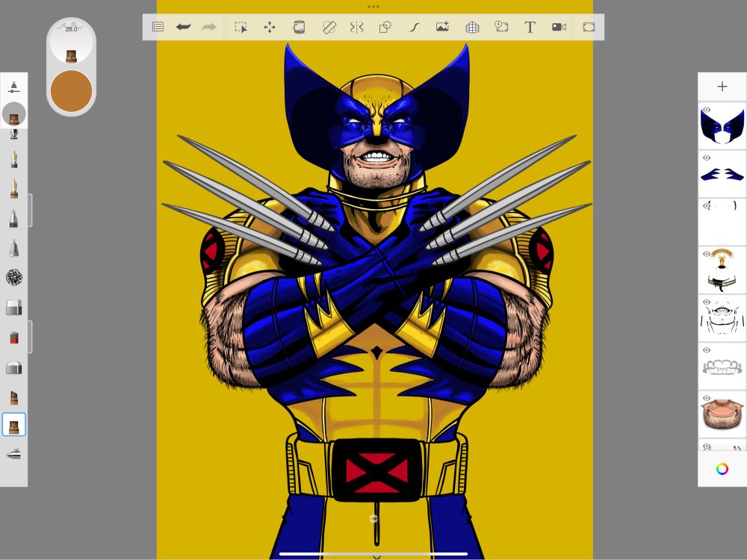Toggle visibility of the near-empty third layer
This screenshot has width=747, height=560.
click(x=707, y=206)
